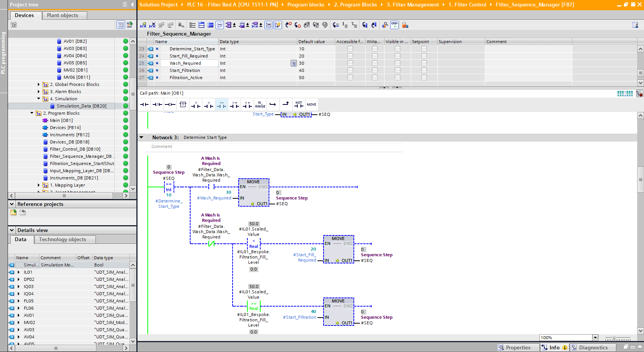Viewport: 644px width, 352px height.
Task: Insert a normally closed contact
Action: point(157,104)
